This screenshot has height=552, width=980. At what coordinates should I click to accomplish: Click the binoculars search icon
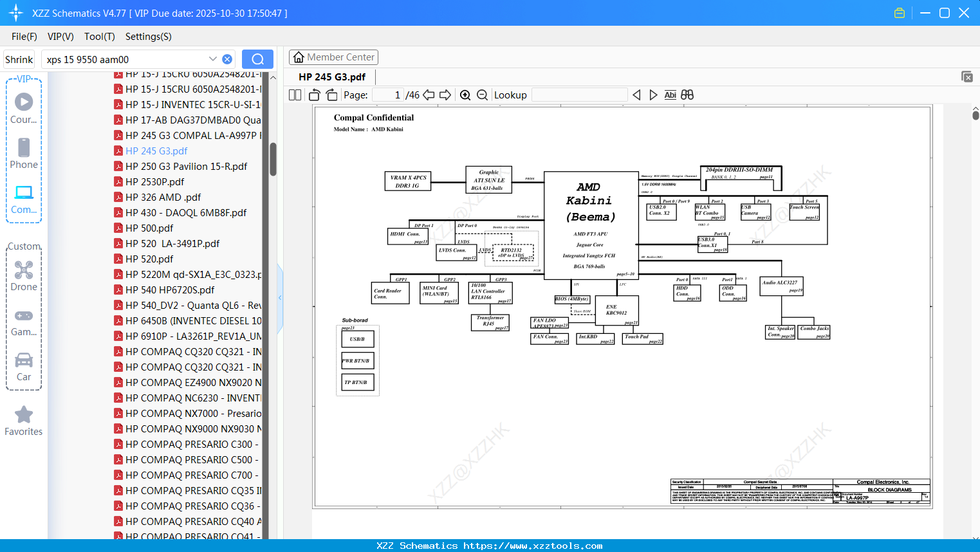coord(687,95)
